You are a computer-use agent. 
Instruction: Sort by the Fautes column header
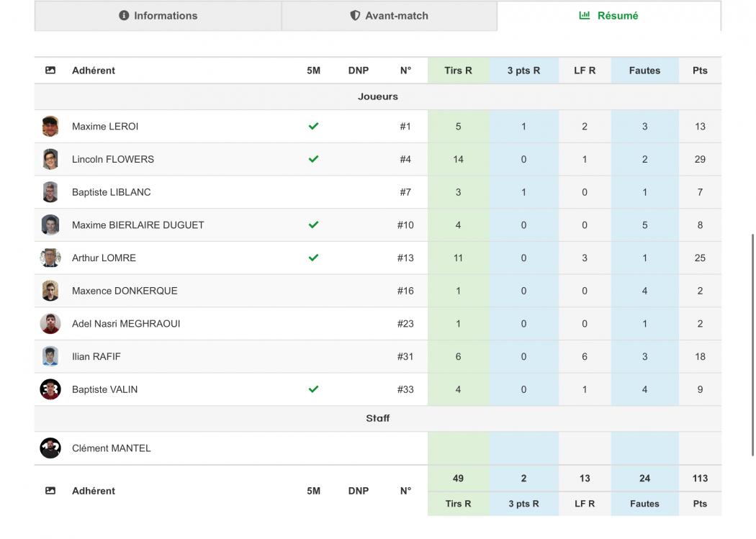click(644, 71)
